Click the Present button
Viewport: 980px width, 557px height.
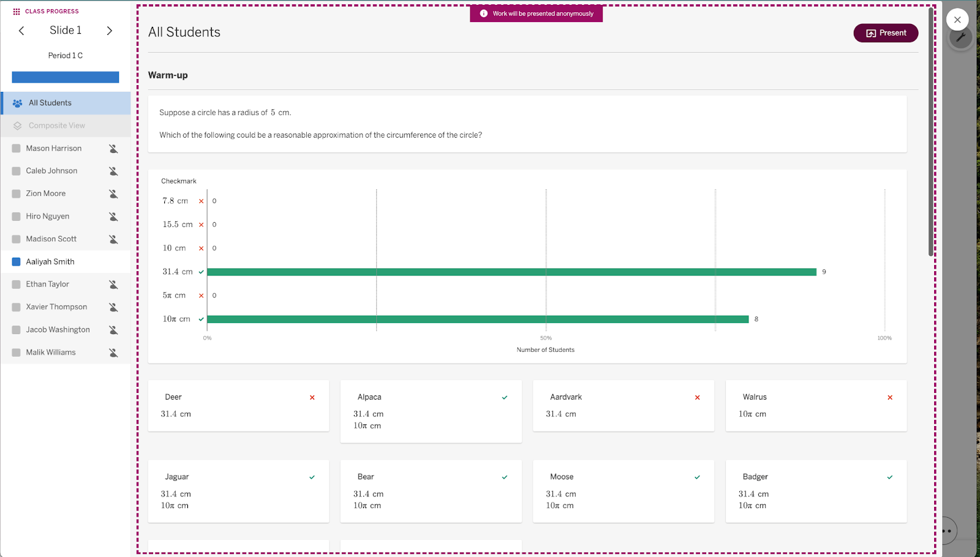click(886, 33)
